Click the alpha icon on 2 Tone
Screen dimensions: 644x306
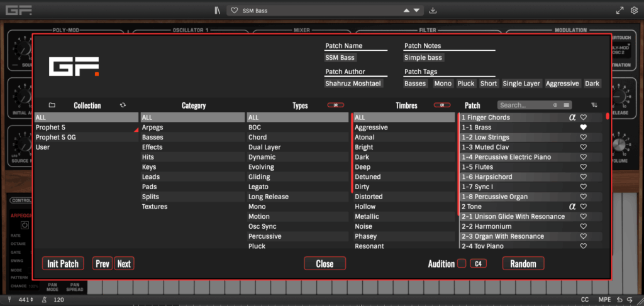click(x=572, y=207)
